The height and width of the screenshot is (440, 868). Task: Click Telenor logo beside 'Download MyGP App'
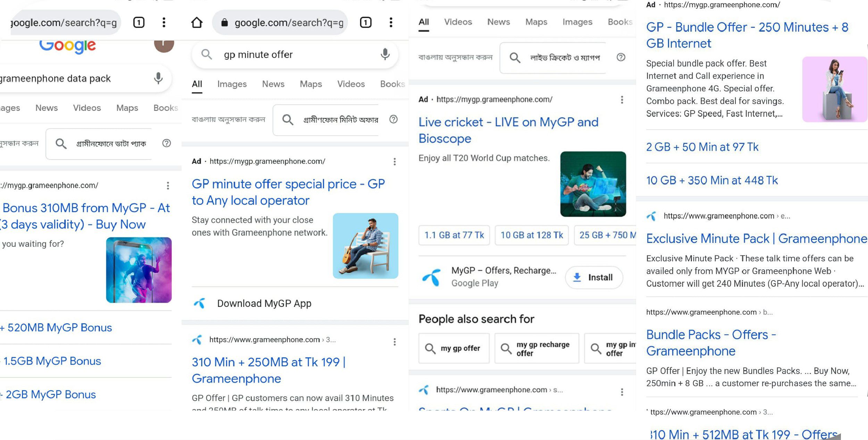[x=200, y=303]
